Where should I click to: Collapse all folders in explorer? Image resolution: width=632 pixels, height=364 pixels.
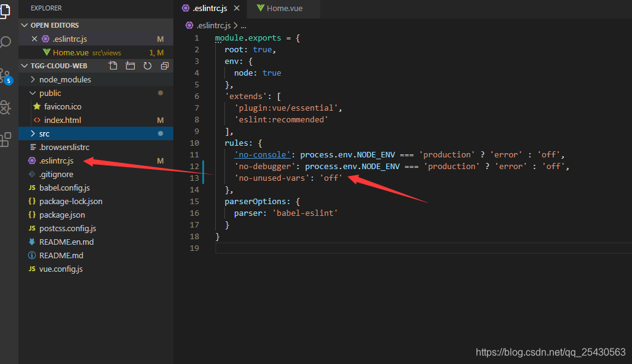[x=164, y=66]
